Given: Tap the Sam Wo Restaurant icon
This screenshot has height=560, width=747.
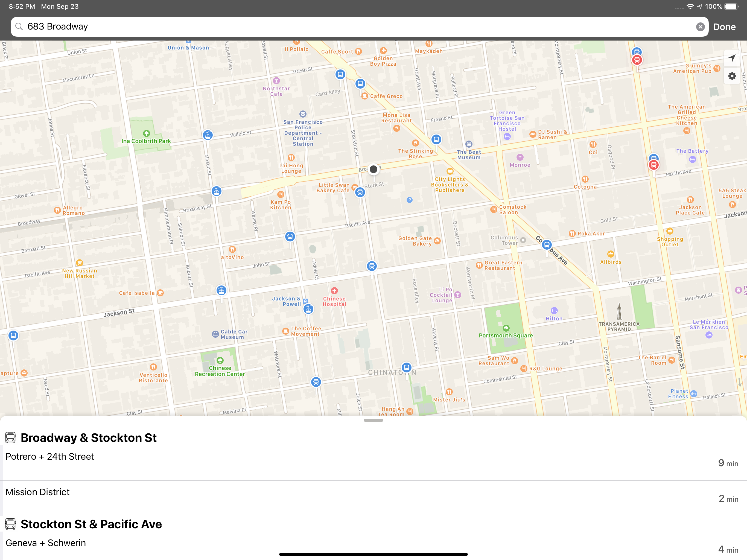Looking at the screenshot, I should coord(514,361).
